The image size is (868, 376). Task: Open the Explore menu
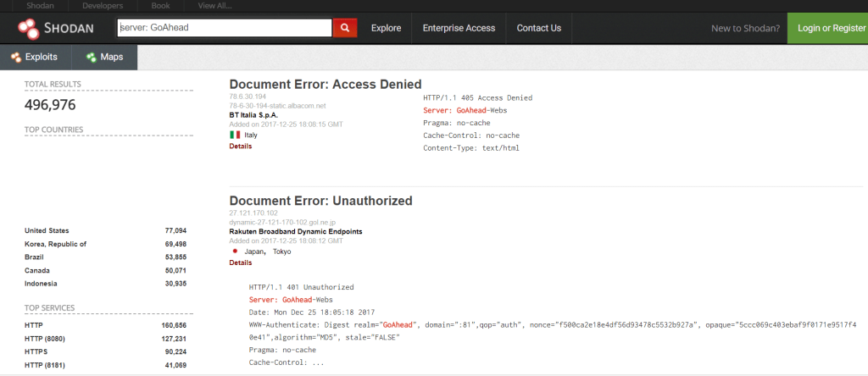[386, 28]
